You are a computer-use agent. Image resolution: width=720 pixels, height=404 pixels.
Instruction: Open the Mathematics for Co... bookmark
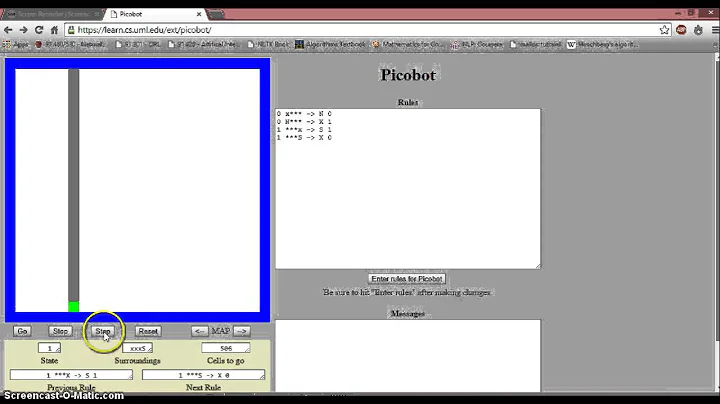tap(408, 45)
